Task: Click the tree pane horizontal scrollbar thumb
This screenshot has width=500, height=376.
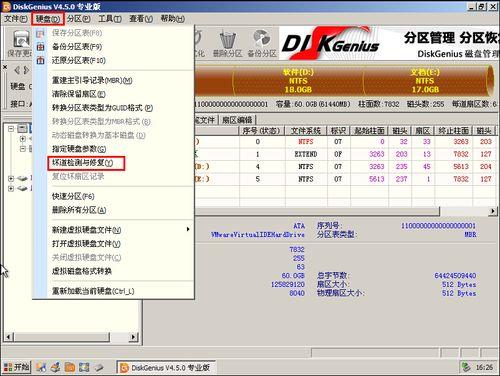Action: 62,337
